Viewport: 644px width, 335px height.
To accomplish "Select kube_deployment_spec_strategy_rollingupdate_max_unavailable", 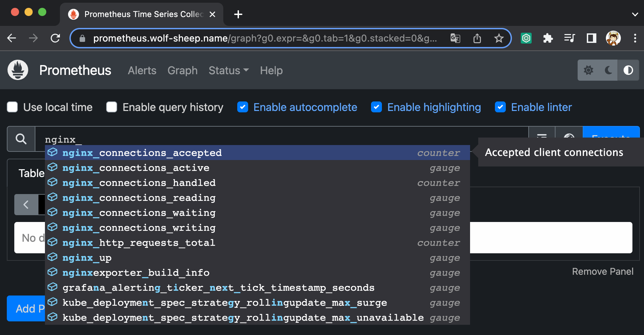I will (257, 317).
